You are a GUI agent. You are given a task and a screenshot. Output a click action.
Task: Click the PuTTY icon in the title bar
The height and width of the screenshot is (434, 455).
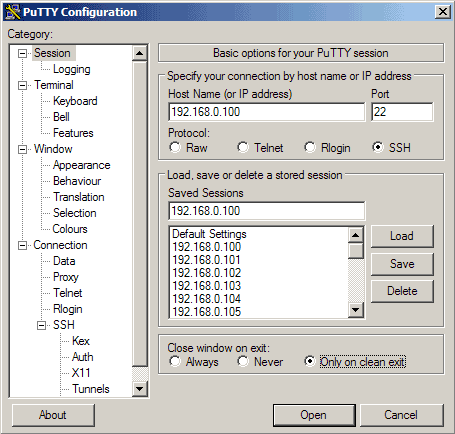tap(13, 12)
